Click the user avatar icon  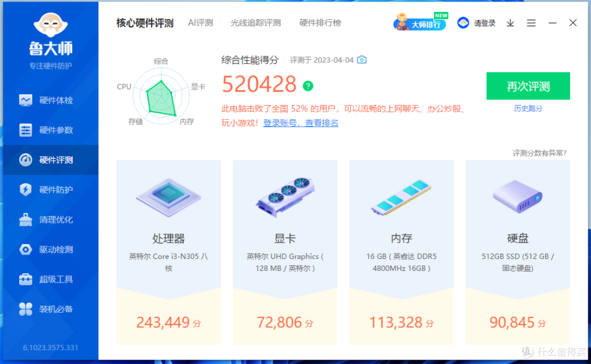463,23
